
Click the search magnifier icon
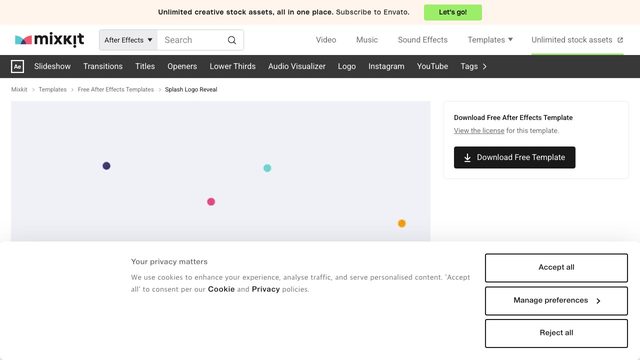click(232, 40)
